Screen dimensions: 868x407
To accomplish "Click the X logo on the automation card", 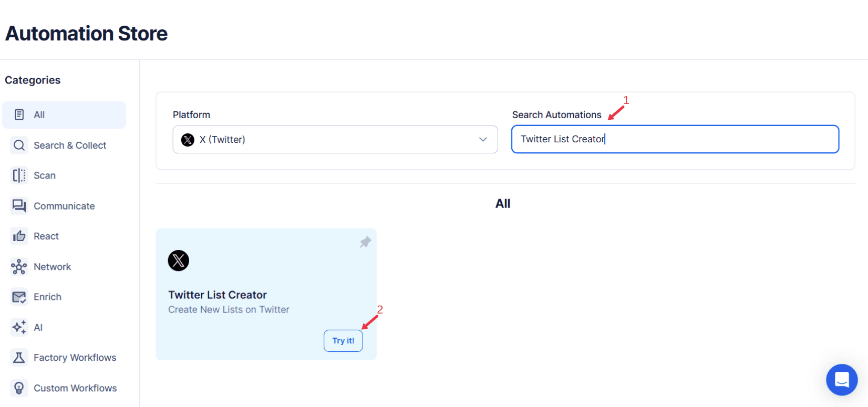I will [179, 260].
